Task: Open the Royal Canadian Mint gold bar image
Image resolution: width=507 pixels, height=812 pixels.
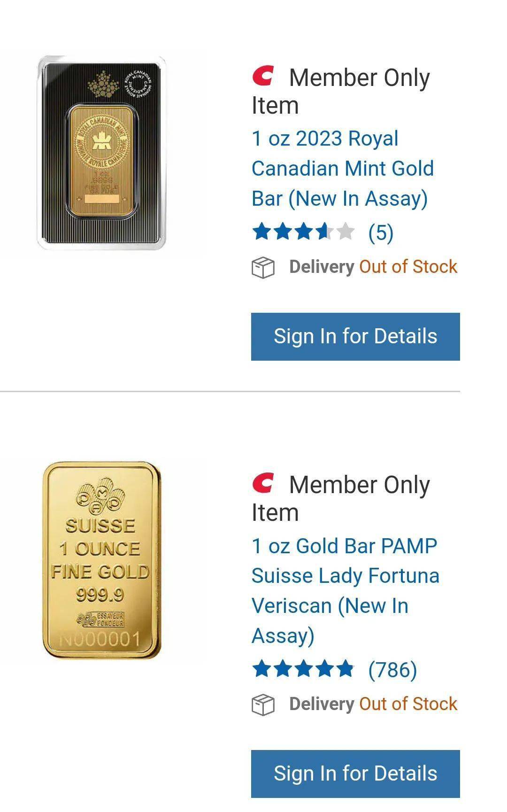Action: (x=101, y=153)
